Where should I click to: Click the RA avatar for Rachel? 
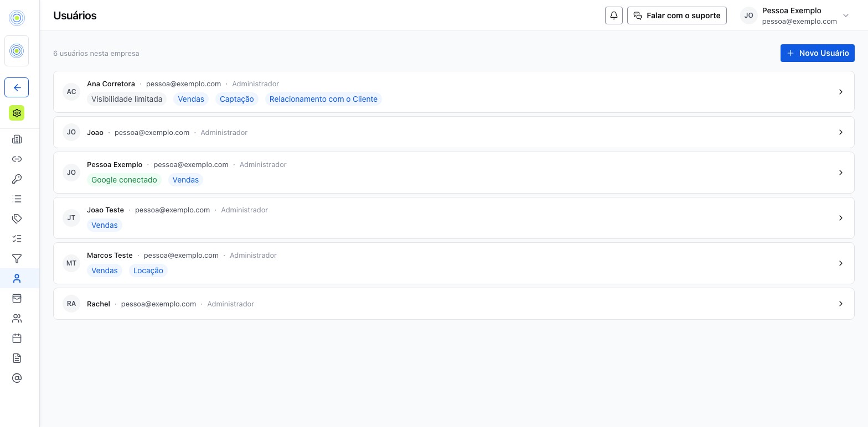click(71, 304)
